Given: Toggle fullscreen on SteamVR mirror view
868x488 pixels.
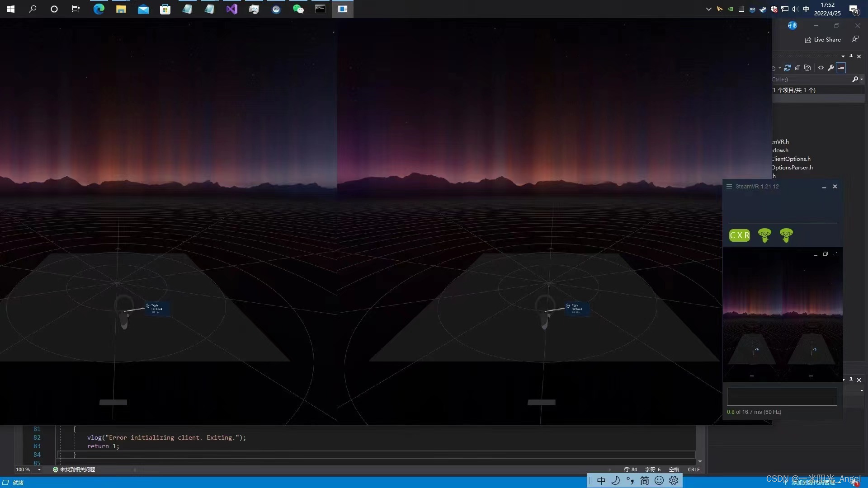Looking at the screenshot, I should 835,254.
